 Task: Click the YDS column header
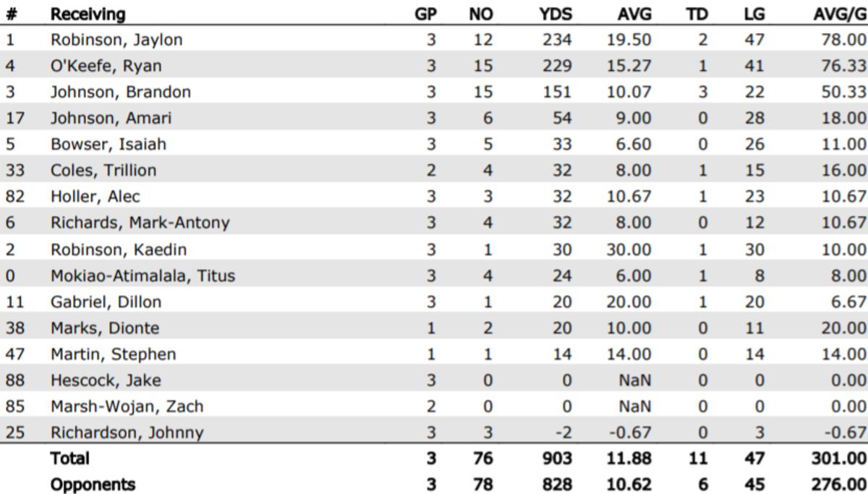tap(555, 14)
